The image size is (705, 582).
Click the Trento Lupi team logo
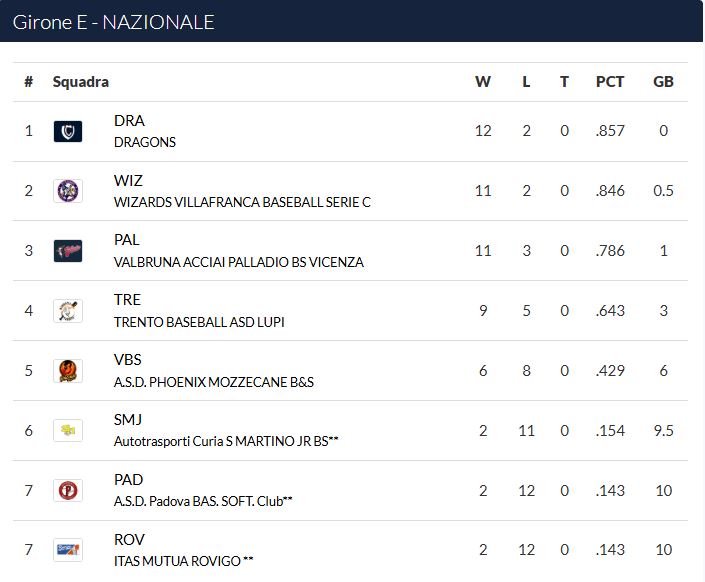pos(68,311)
